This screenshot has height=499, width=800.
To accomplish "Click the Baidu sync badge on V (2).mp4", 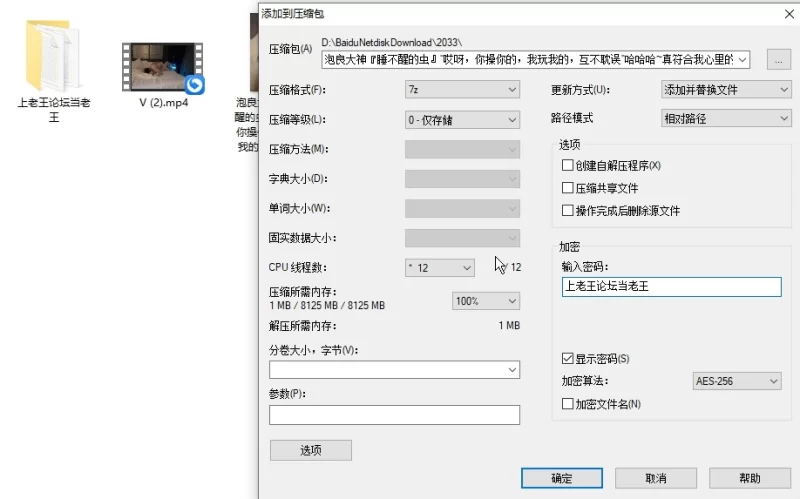I will click(x=194, y=85).
